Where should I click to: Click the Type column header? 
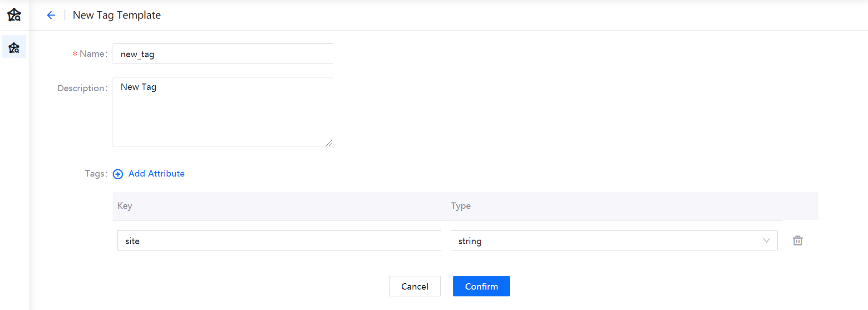pos(461,206)
